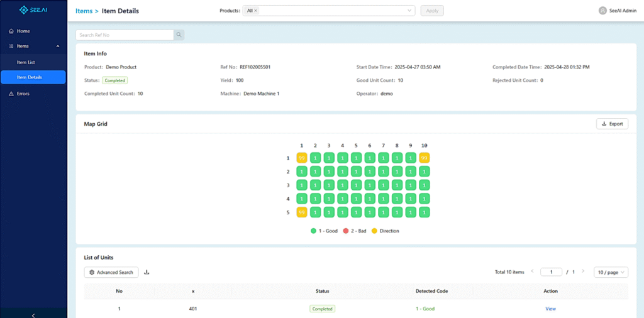Go to next page of units list

coord(583,272)
